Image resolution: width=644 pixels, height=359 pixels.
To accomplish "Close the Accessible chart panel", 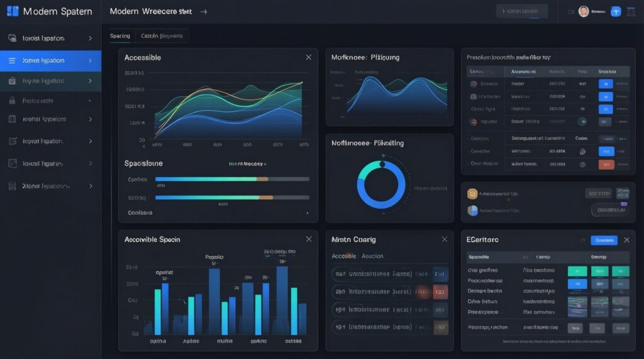I will 308,57.
